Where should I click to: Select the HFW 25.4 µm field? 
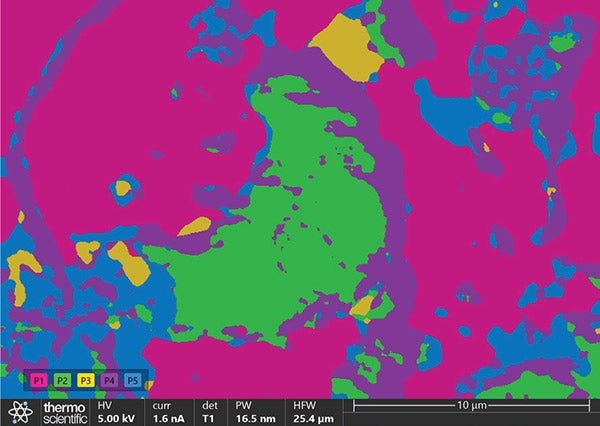[314, 412]
